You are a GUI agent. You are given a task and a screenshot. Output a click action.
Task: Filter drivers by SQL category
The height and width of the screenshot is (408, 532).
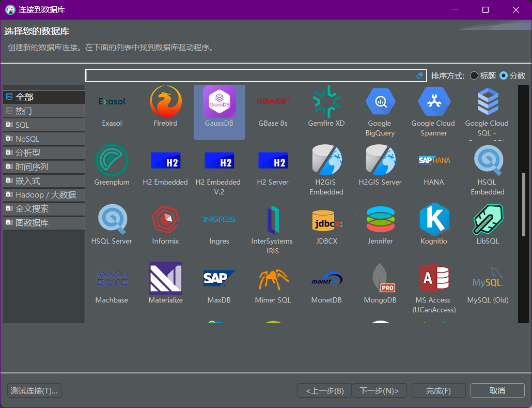[x=44, y=125]
